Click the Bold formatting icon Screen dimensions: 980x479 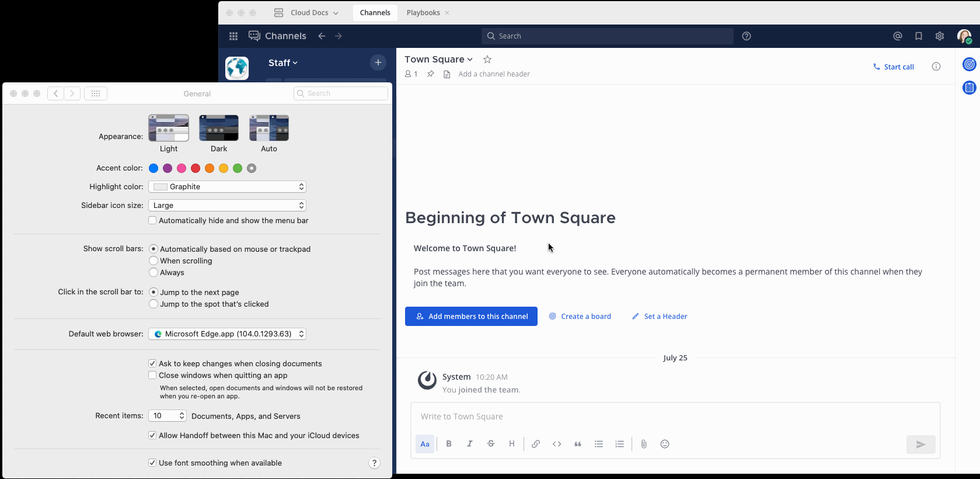click(x=449, y=444)
